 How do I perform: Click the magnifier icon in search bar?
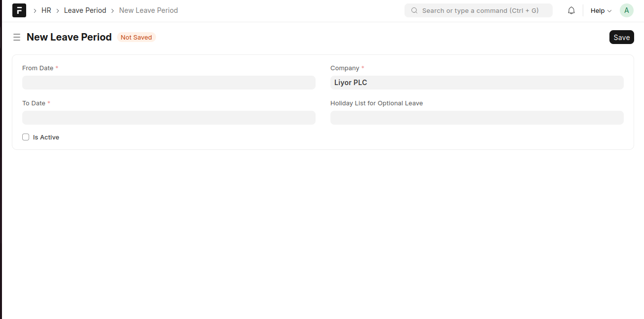tap(414, 10)
